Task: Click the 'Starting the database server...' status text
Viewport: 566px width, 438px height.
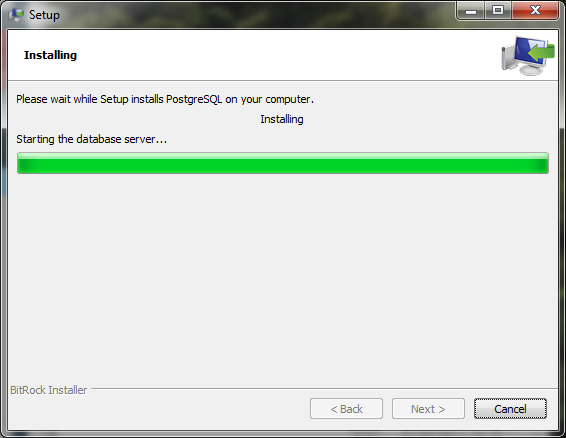Action: 91,139
